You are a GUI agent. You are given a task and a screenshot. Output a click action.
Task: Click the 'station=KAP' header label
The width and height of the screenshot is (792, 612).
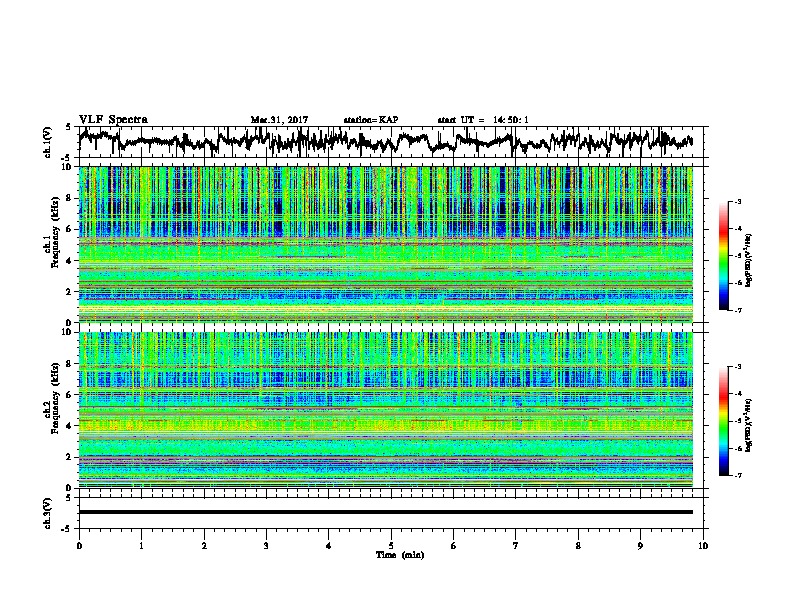(371, 120)
